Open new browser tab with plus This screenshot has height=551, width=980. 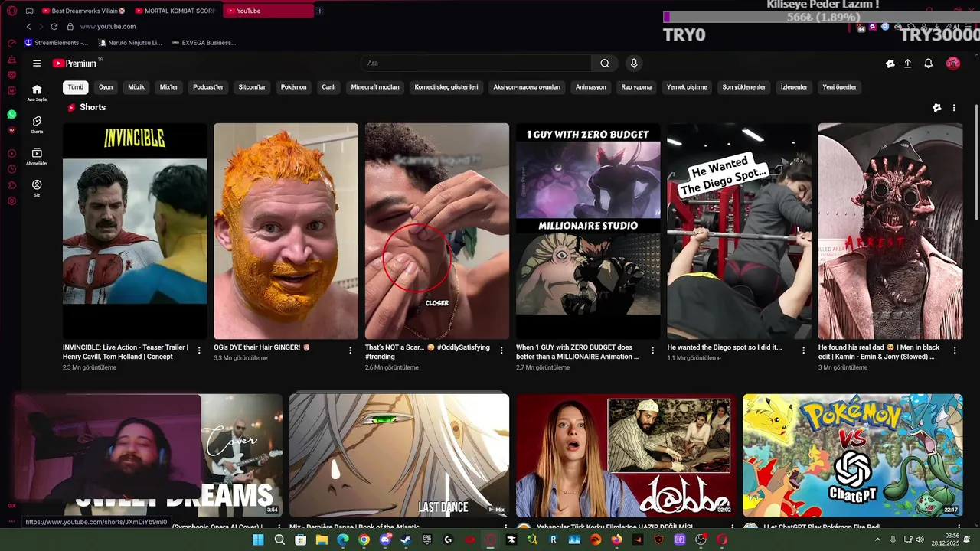(x=319, y=11)
